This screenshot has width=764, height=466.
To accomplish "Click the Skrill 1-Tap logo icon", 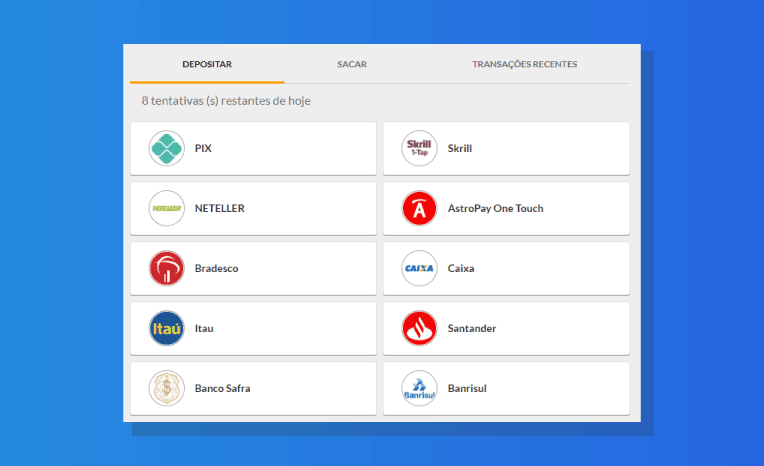I will click(419, 148).
